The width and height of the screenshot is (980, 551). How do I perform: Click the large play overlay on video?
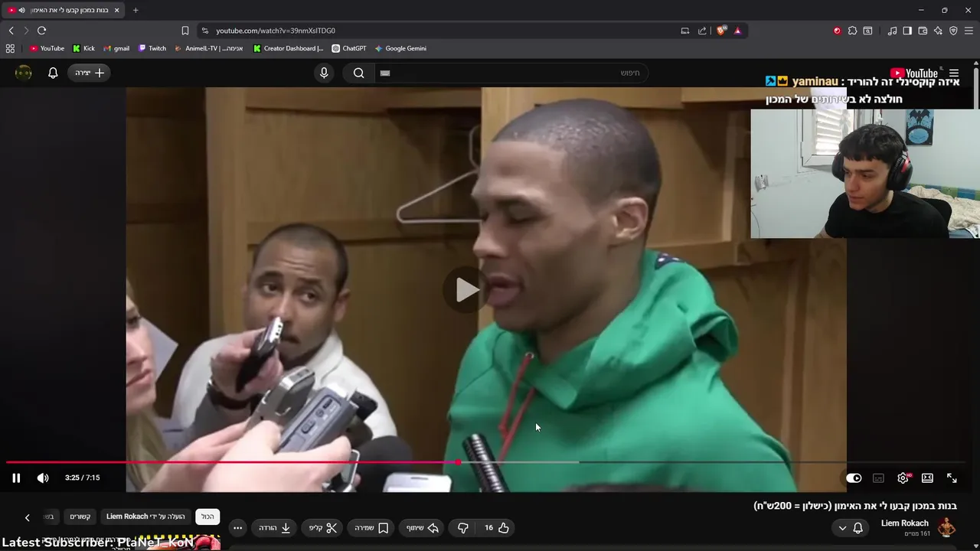466,290
